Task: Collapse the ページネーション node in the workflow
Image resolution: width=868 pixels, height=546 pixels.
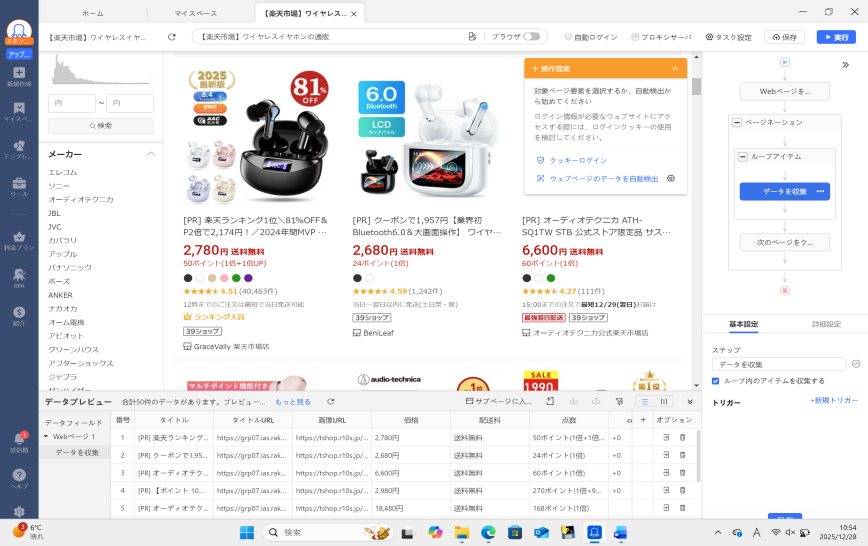Action: 737,122
